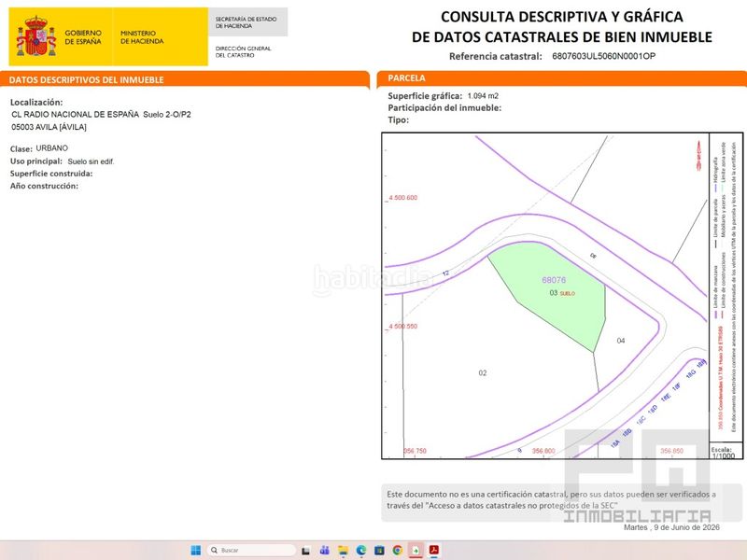Launch Google Chrome from the taskbar
747x560 pixels.
[x=398, y=550]
